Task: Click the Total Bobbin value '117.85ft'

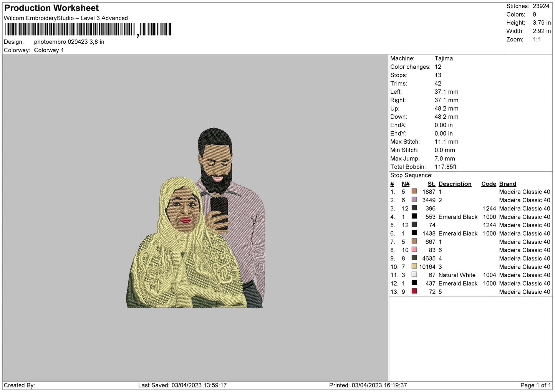Action: click(x=446, y=167)
